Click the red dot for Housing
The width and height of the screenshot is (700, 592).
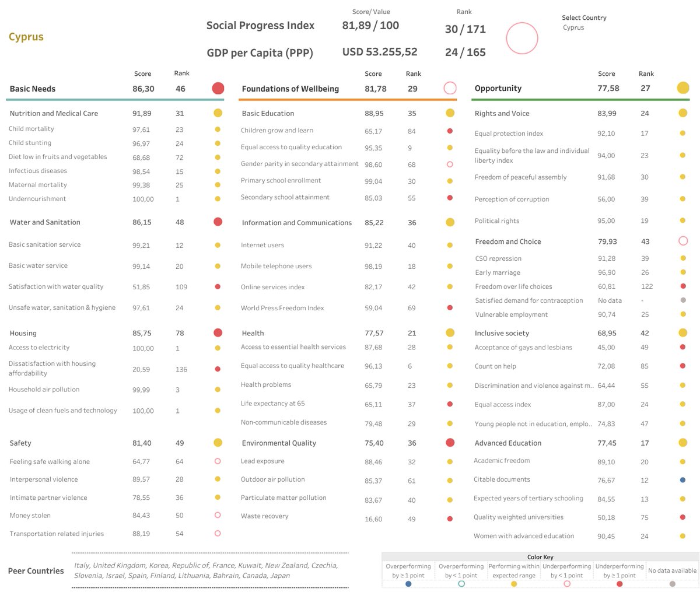(x=218, y=332)
